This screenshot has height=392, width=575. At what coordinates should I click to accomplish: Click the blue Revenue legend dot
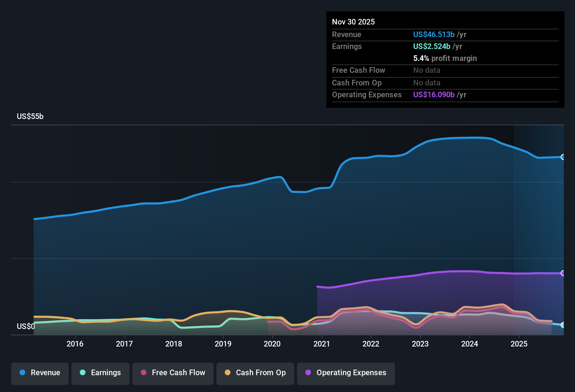22,373
